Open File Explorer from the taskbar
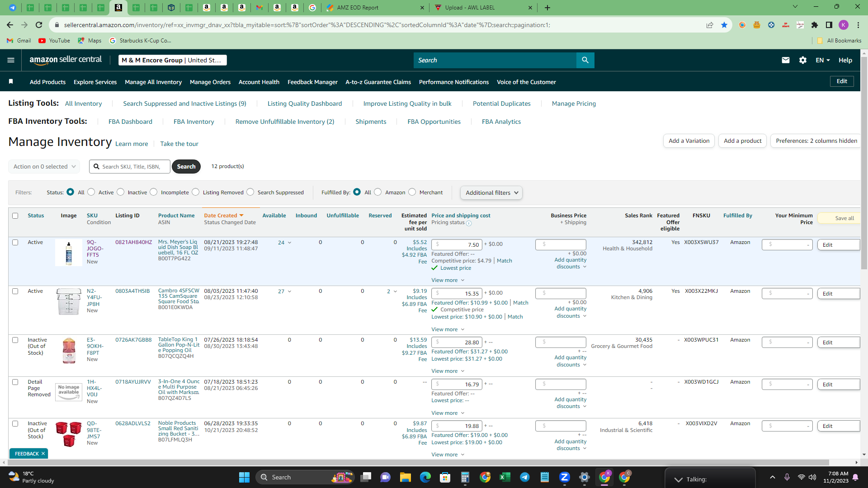This screenshot has height=488, width=868. click(405, 477)
